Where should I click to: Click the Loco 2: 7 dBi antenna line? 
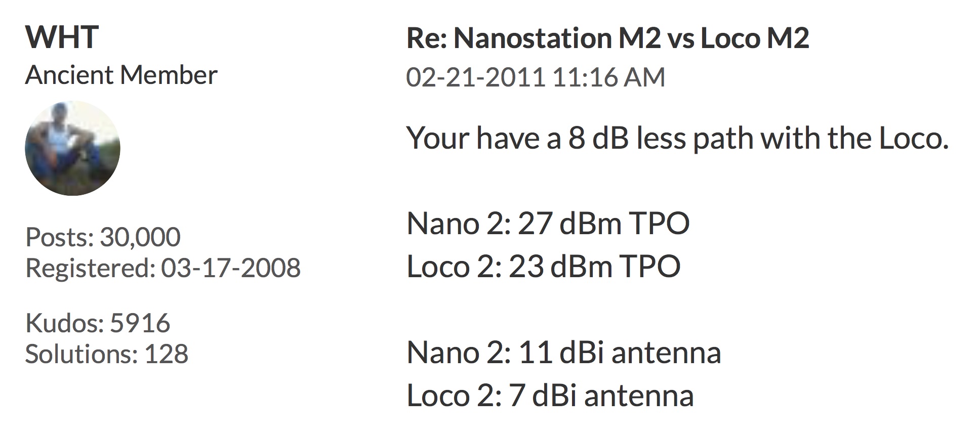[550, 396]
